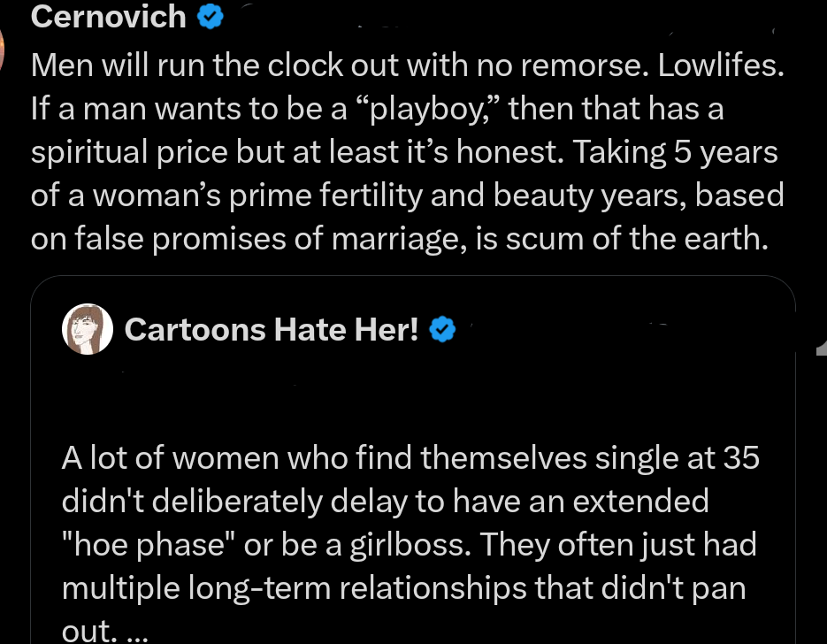Expand truncated quote via trailing ellipsis
This screenshot has height=644, width=827.
click(126, 630)
